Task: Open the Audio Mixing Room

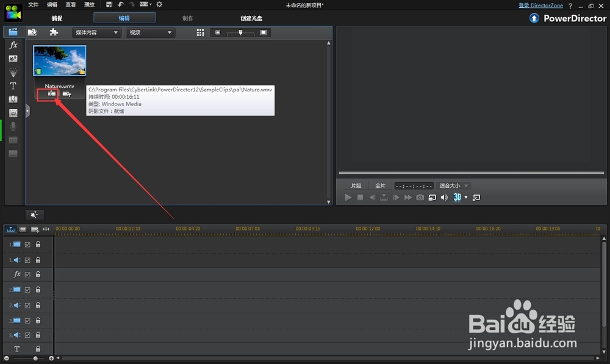Action: click(13, 113)
